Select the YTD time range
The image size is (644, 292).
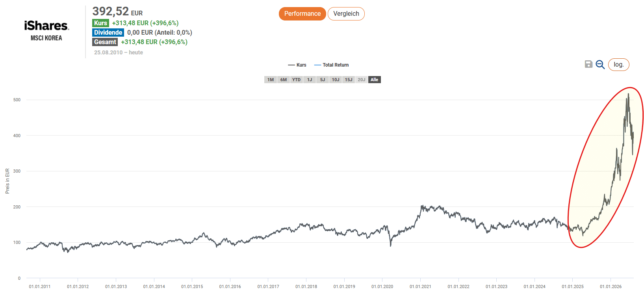(297, 80)
